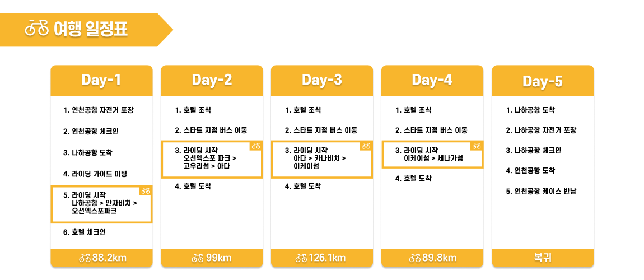Click bicycle icon next to 88.2km
The width and height of the screenshot is (644, 280).
click(85, 258)
